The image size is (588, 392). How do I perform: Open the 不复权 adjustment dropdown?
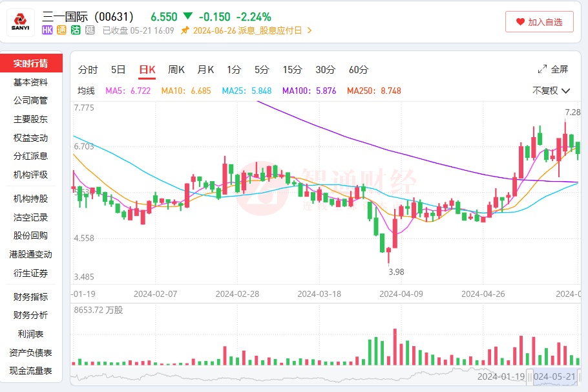pos(551,91)
